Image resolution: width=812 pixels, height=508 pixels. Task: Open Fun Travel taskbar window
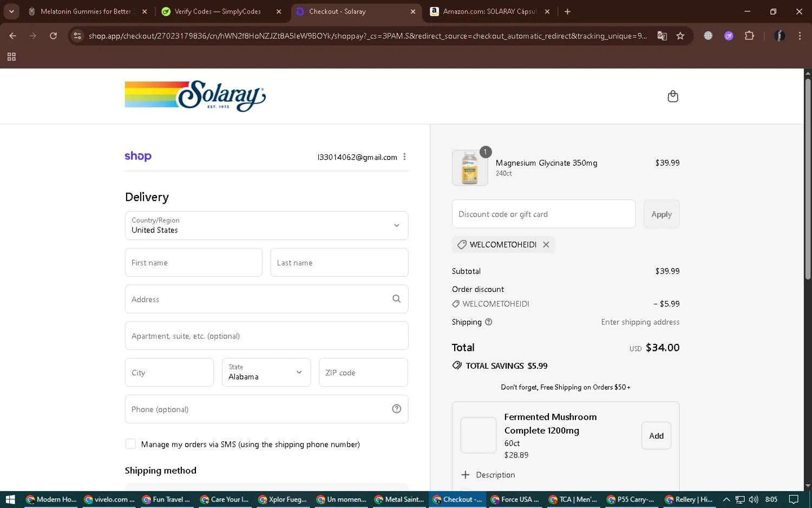167,499
